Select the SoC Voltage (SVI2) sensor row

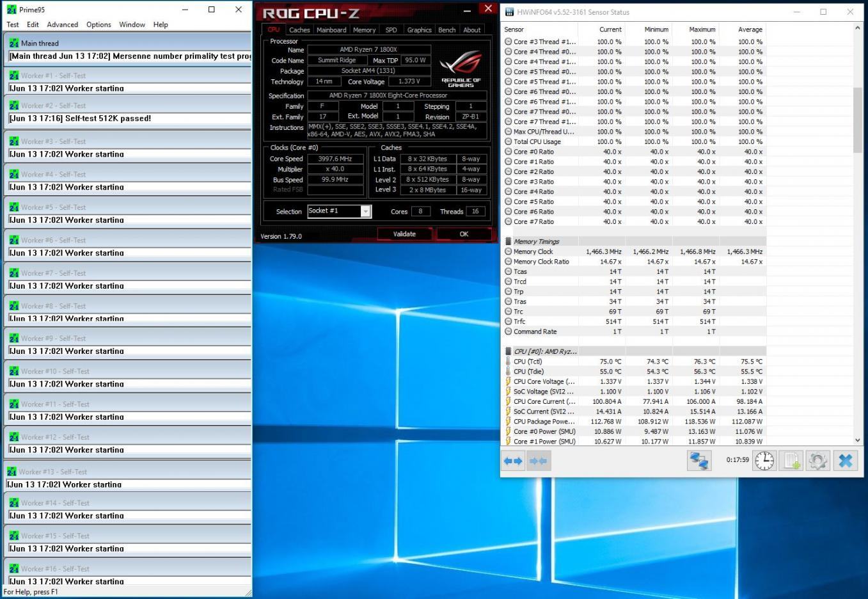click(x=635, y=392)
